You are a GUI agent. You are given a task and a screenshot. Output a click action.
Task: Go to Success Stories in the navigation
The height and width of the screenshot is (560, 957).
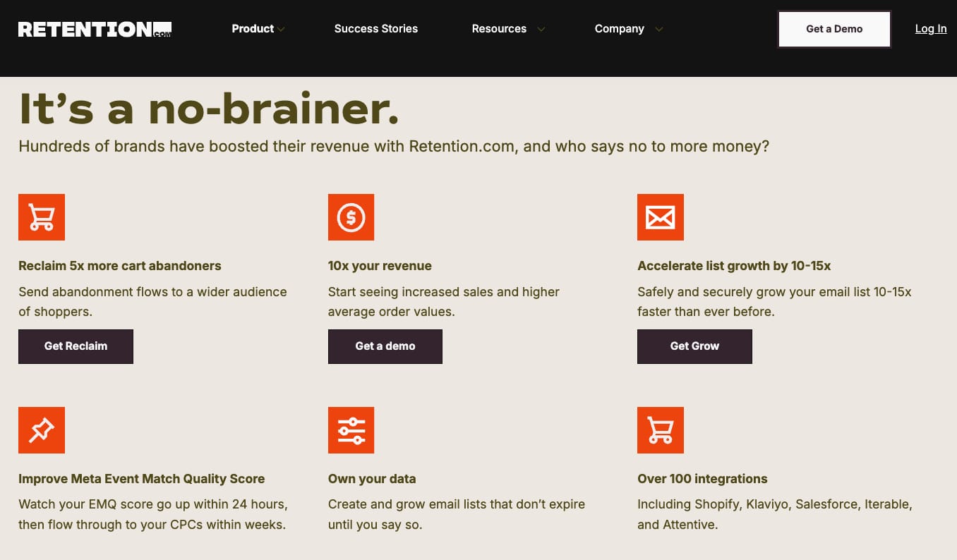[x=375, y=29]
